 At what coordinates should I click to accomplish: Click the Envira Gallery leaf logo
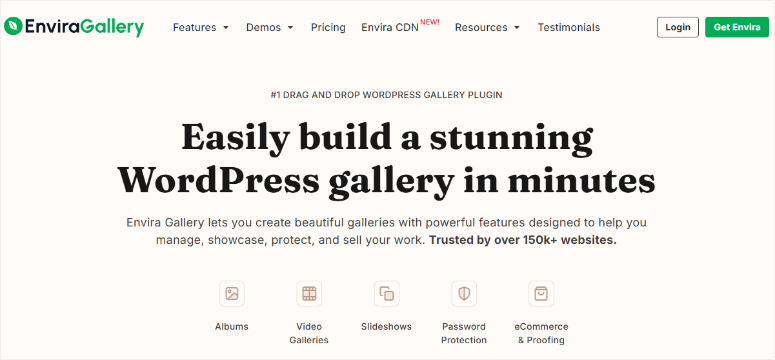[13, 26]
